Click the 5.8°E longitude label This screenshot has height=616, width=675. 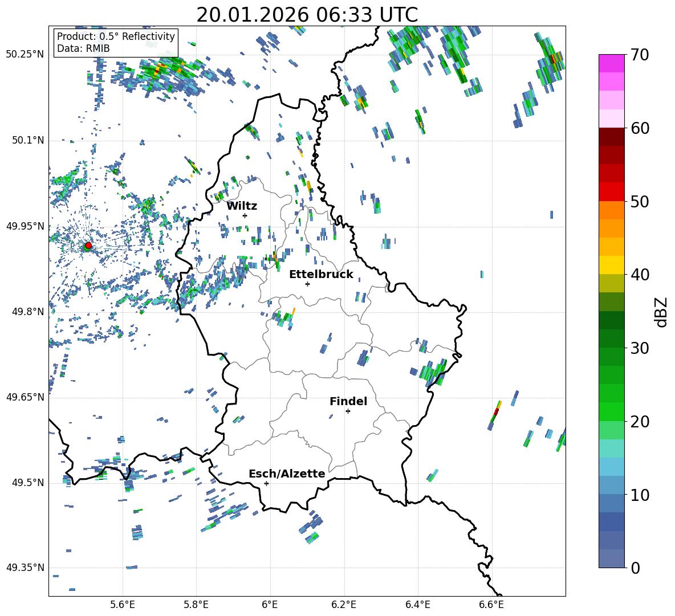coord(196,605)
